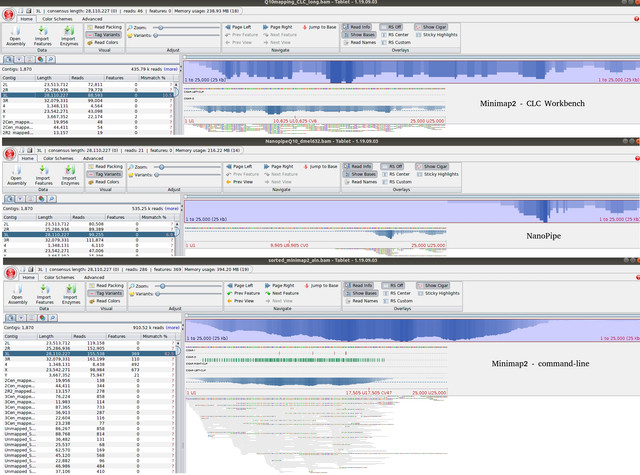This screenshot has height=475, width=640.
Task: Open the down-arrow tab in bottom window contigs panel
Action: [21, 318]
